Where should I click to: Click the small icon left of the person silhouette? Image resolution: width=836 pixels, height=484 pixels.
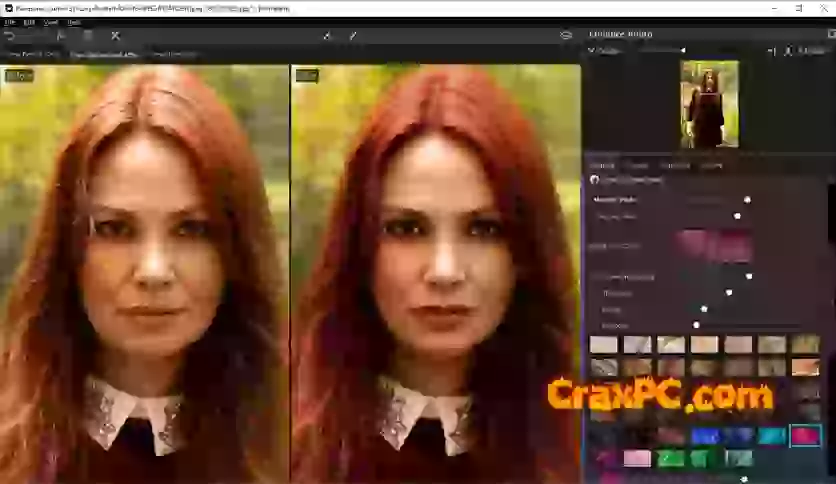(771, 51)
